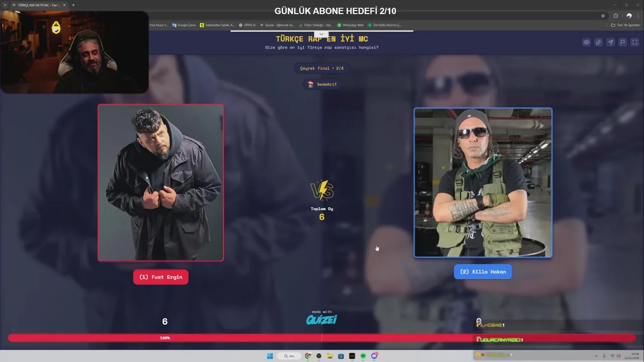
Task: Open the dark round taskbar app icon
Action: point(319,356)
